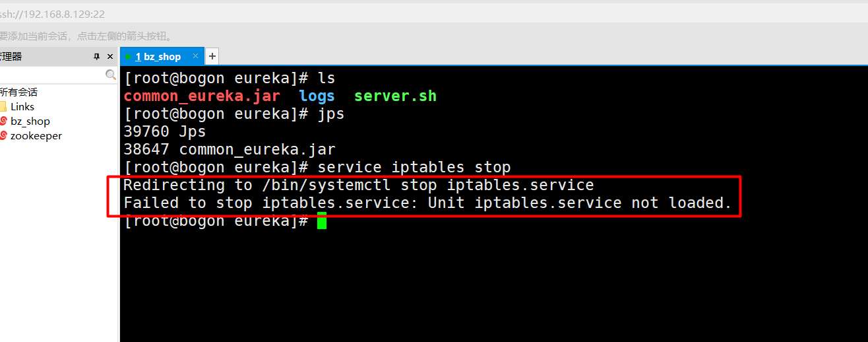Image resolution: width=868 pixels, height=342 pixels.
Task: Open the Links folder entry
Action: 22,106
